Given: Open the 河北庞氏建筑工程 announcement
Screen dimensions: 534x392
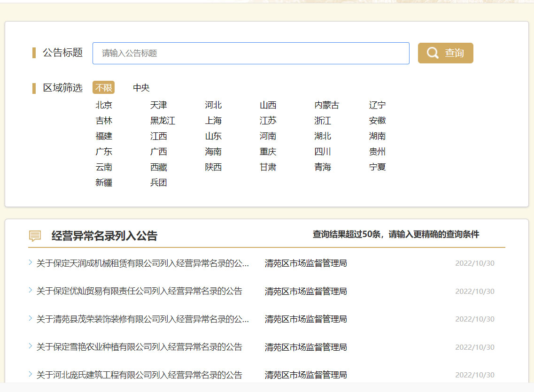Looking at the screenshot, I should [x=139, y=375].
